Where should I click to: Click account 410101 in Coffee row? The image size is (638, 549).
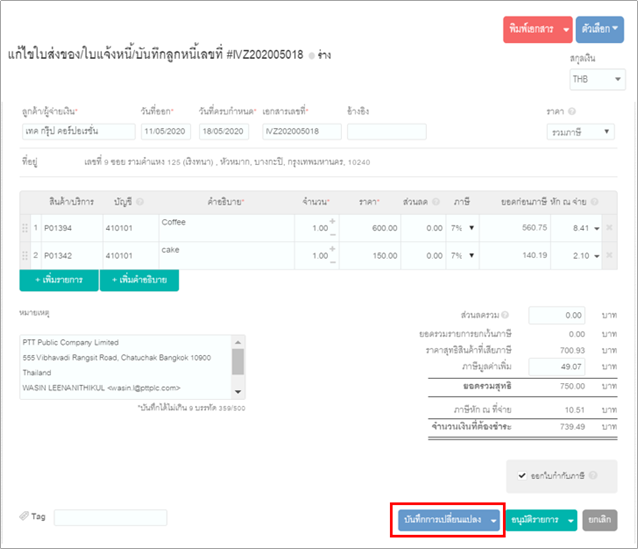pos(130,228)
